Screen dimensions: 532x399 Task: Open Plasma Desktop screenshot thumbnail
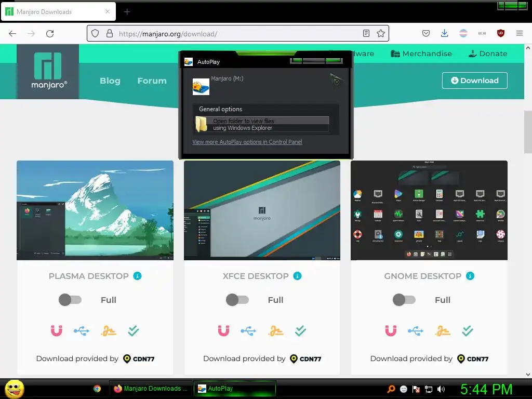click(x=95, y=210)
